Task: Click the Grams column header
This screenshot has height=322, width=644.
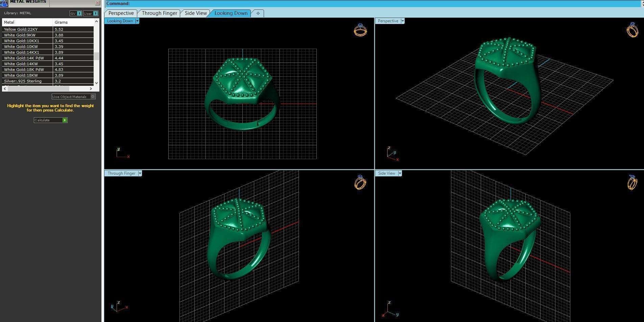Action: (73, 22)
